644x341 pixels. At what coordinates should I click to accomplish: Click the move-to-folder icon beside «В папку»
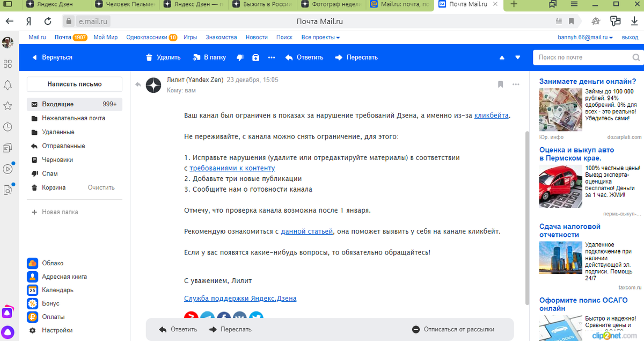(196, 57)
